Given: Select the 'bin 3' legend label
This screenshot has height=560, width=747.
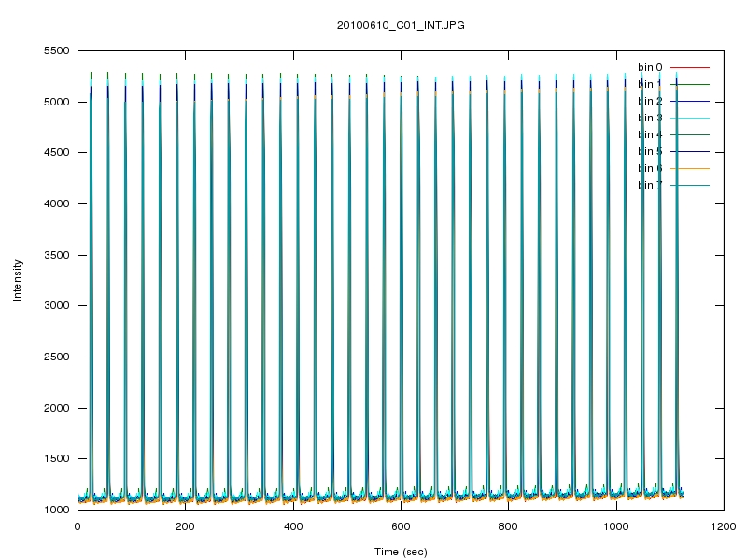Looking at the screenshot, I should point(650,119).
